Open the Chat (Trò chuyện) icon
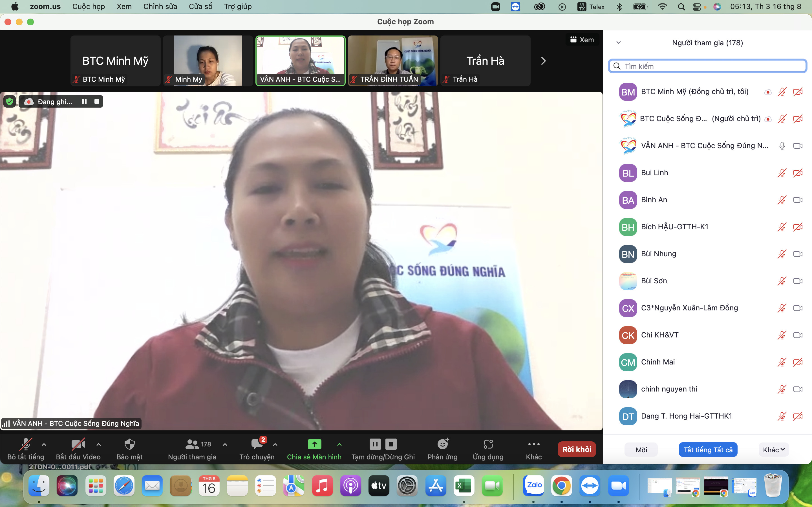Screen dimensions: 812x507 click(257, 445)
